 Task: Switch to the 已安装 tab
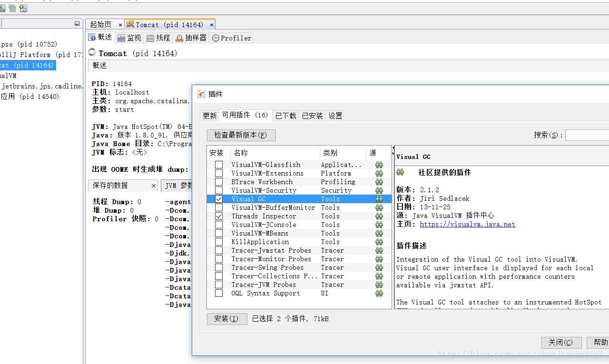click(312, 115)
